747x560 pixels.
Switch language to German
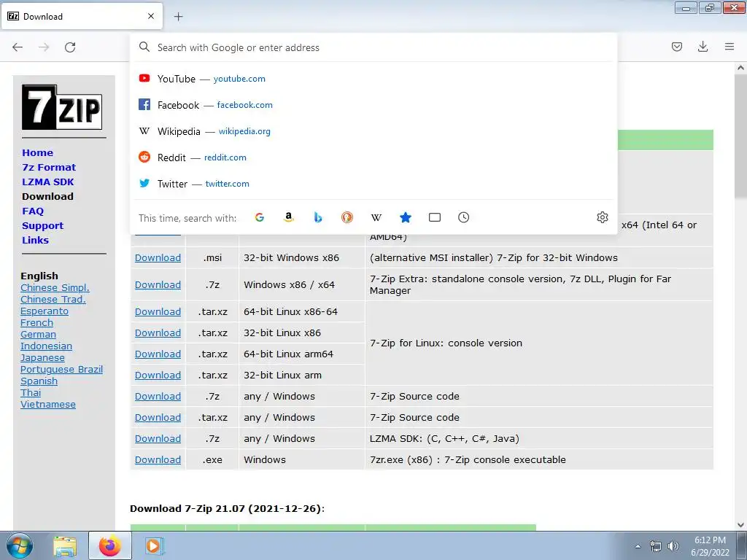[x=38, y=335]
